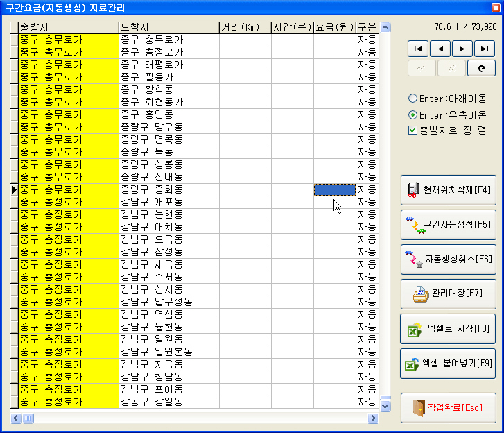Click 시간(분) column header

pos(293,27)
